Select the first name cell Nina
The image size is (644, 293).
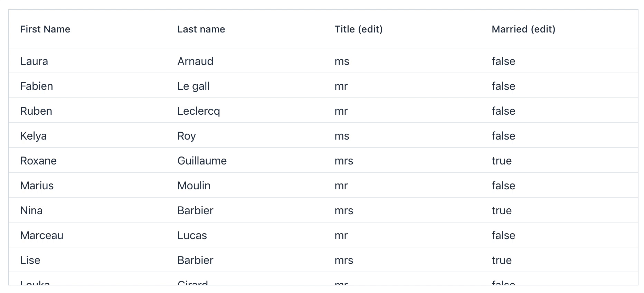click(31, 210)
